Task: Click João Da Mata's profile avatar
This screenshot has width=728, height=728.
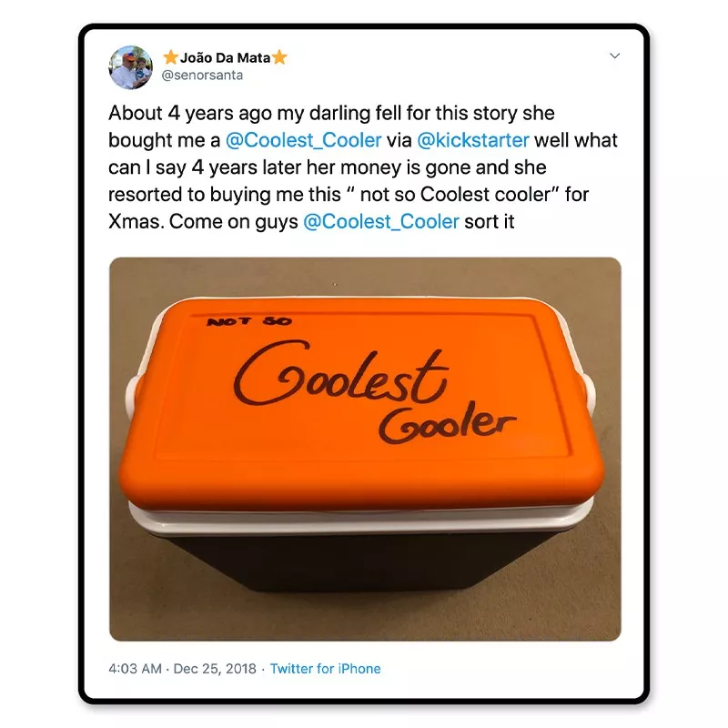Action: click(130, 67)
